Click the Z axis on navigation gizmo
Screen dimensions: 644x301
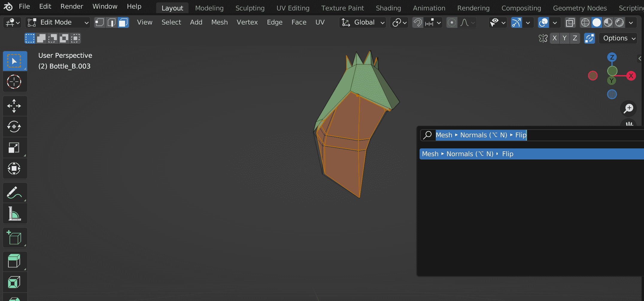pos(612,57)
